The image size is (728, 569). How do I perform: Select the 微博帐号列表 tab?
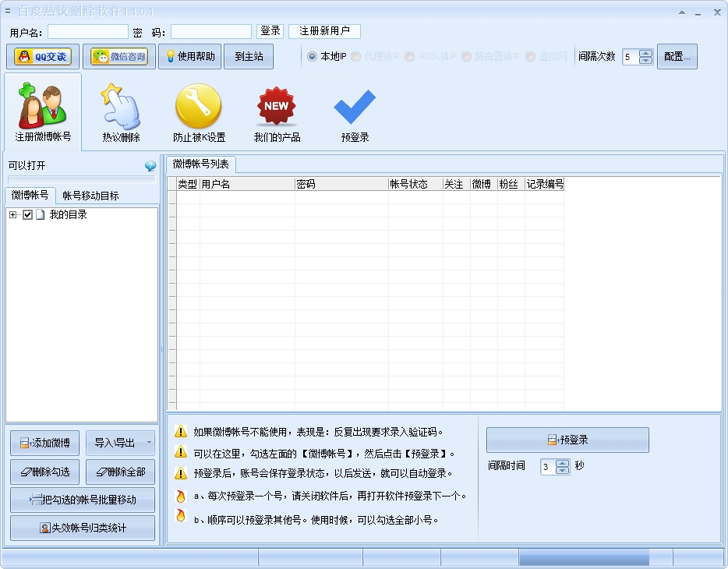[x=200, y=164]
